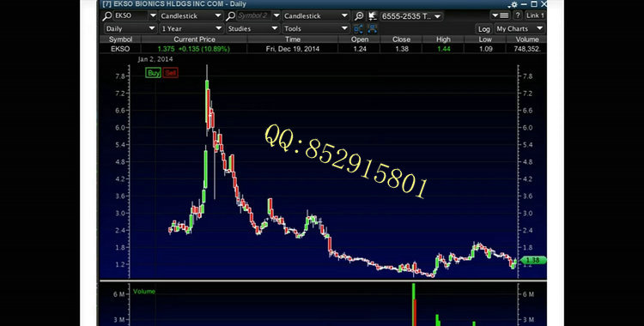Click the blue share chart icon
Viewport: 644px width, 326px height.
pos(359,29)
